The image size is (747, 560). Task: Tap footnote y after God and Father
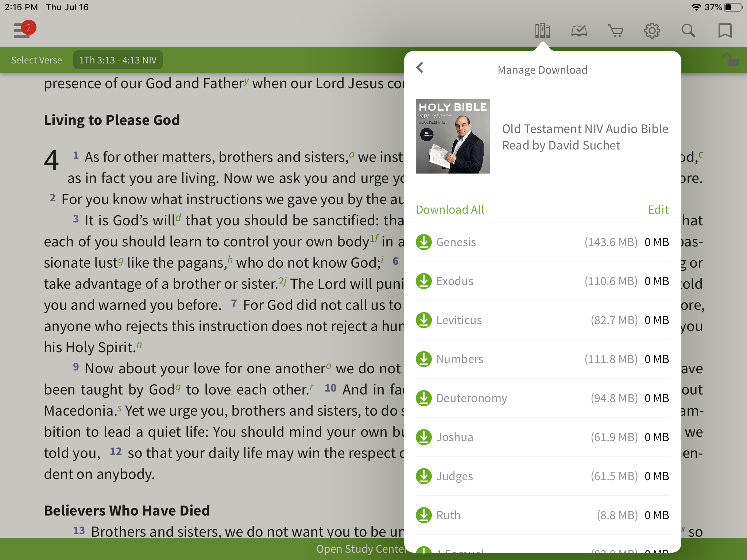pyautogui.click(x=247, y=81)
